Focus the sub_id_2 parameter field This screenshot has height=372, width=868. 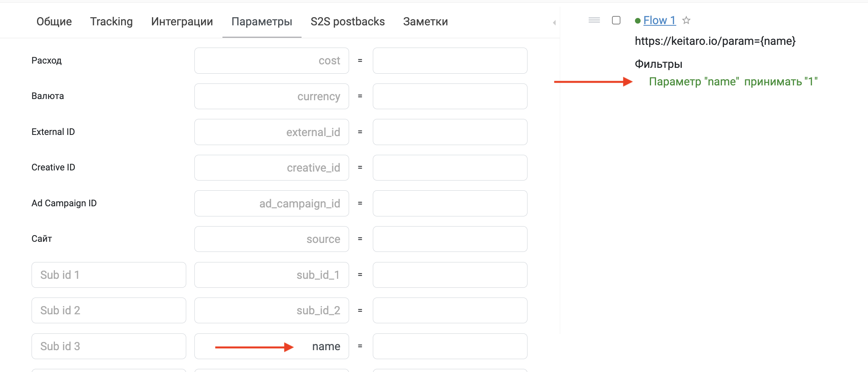coord(272,310)
